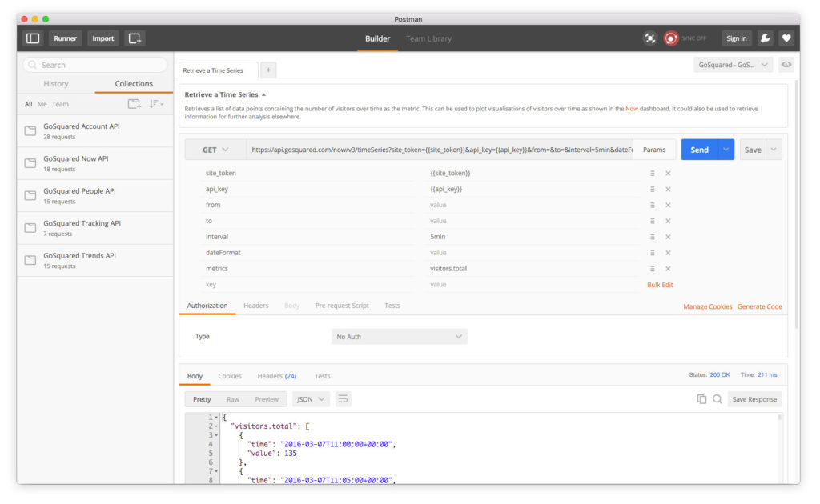Select the Builder tab
Viewport: 820px width, 504px height.
[x=378, y=38]
